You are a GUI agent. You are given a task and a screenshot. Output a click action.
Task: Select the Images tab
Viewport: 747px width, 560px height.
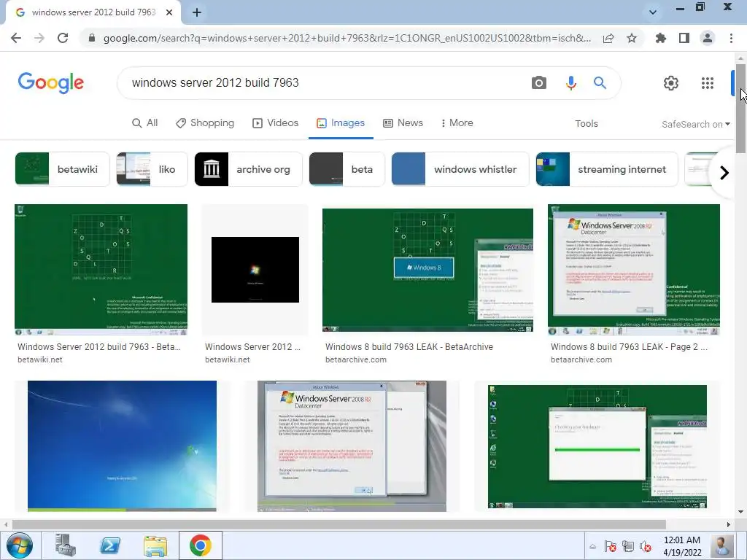click(x=341, y=122)
